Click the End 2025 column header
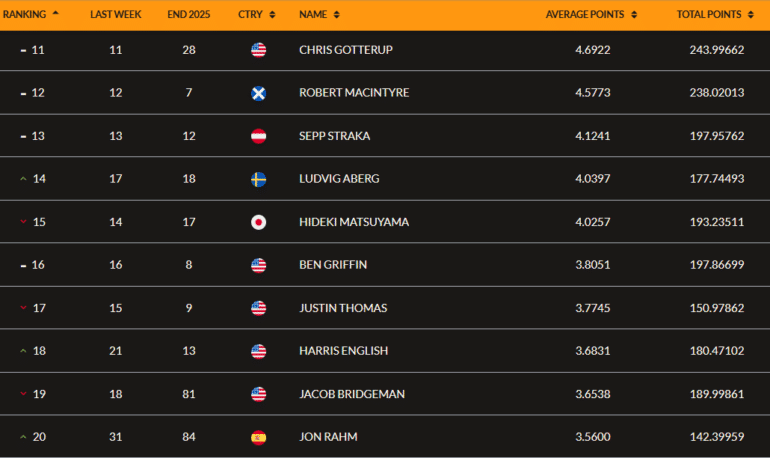770x458 pixels. point(187,15)
